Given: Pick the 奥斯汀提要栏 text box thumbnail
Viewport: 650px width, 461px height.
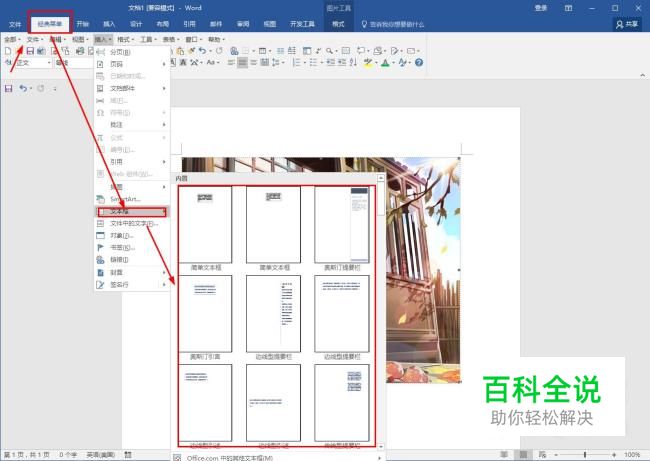Looking at the screenshot, I should pyautogui.click(x=342, y=224).
